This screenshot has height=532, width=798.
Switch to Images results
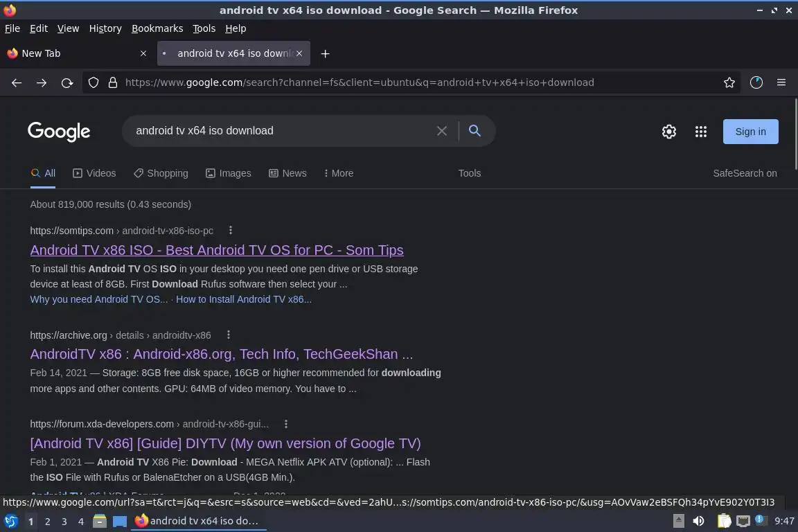pyautogui.click(x=229, y=173)
